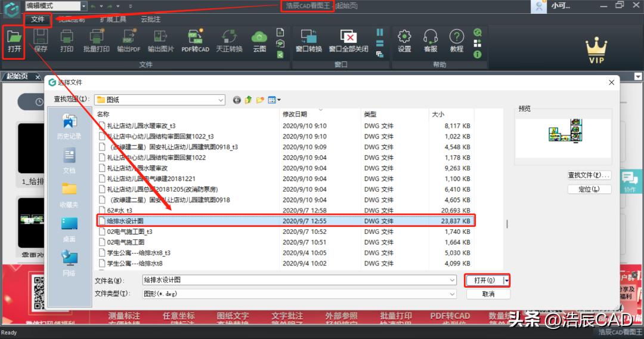Switch to the 云批注 ribbon tab

point(150,19)
